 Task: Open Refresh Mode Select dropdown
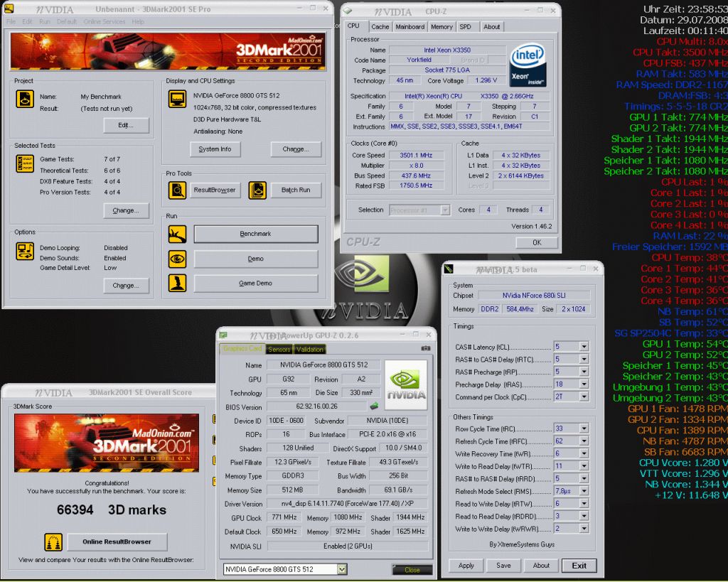pos(584,491)
